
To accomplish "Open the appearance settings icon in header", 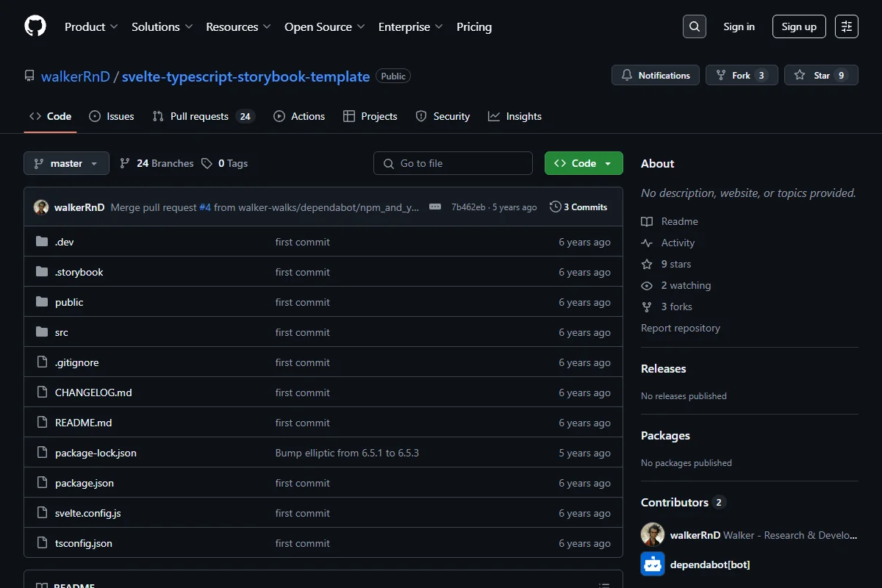I will (847, 26).
